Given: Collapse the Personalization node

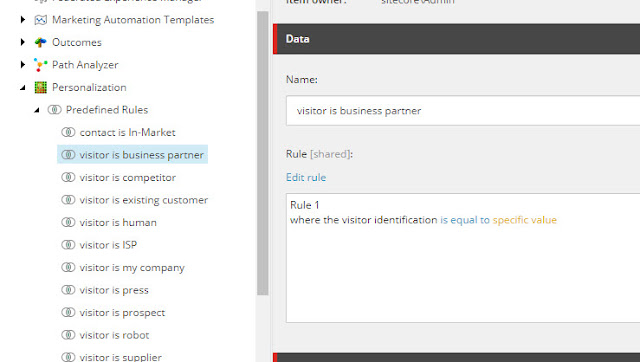Looking at the screenshot, I should coord(23,87).
